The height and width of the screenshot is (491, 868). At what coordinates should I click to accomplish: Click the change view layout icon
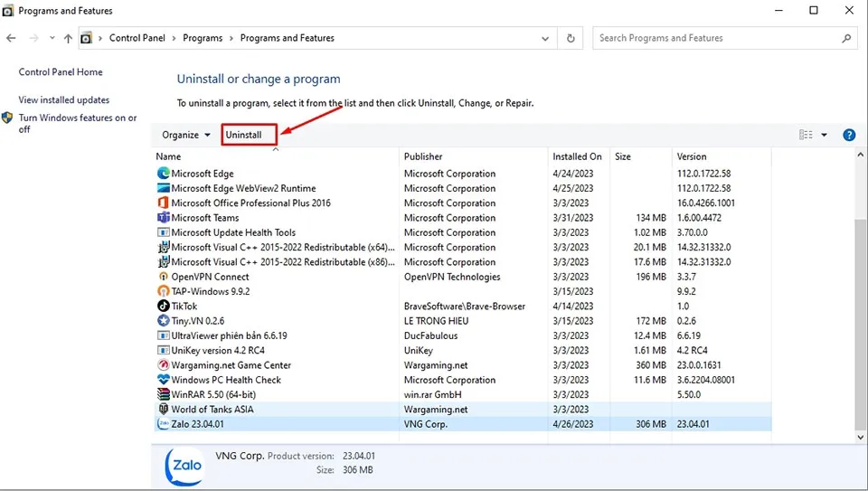(806, 135)
